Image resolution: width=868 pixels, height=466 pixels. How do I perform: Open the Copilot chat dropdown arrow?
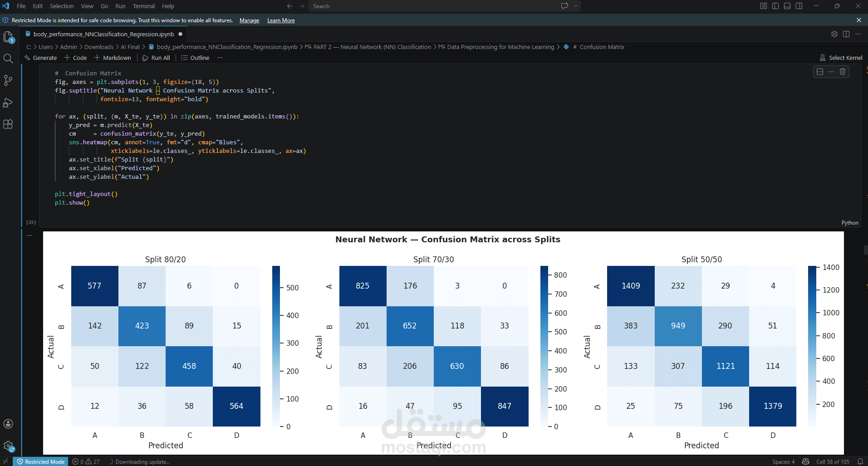575,6
